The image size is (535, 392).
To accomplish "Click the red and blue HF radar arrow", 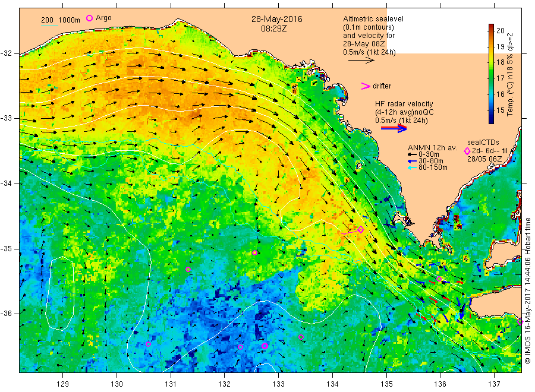I will point(394,128).
